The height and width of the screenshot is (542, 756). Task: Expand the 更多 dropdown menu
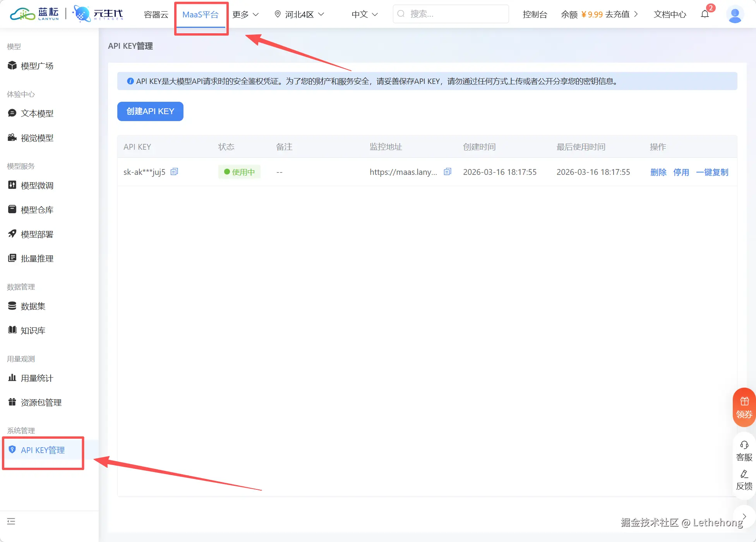(245, 15)
